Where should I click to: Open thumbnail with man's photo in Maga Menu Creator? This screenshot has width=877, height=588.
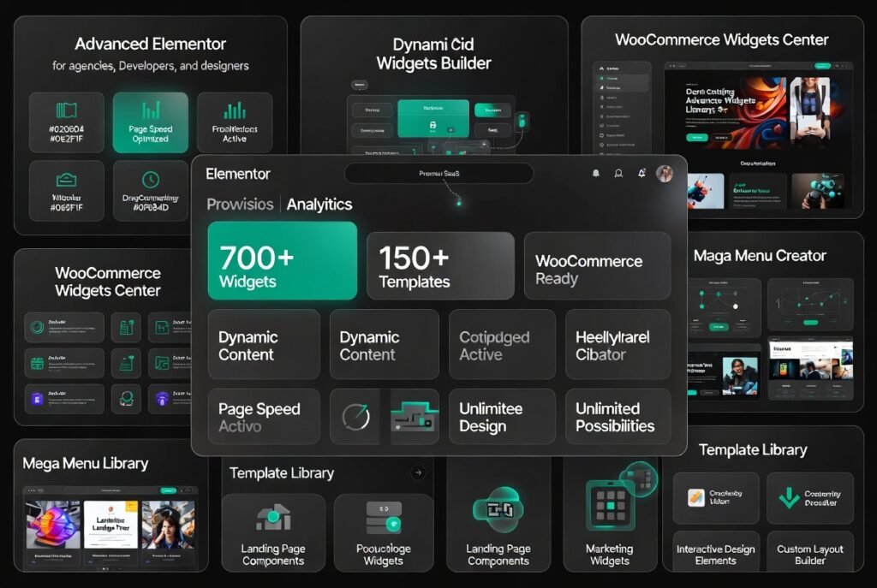point(725,375)
